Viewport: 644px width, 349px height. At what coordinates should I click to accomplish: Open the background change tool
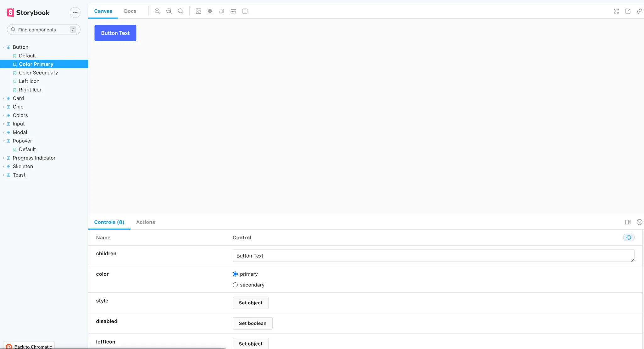coord(198,11)
